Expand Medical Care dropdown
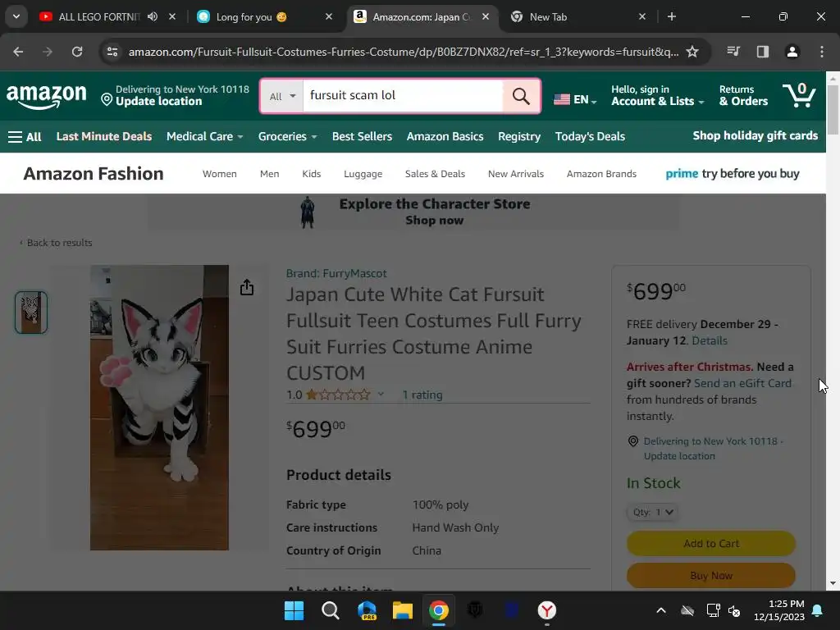Viewport: 840px width, 630px height. 204,137
